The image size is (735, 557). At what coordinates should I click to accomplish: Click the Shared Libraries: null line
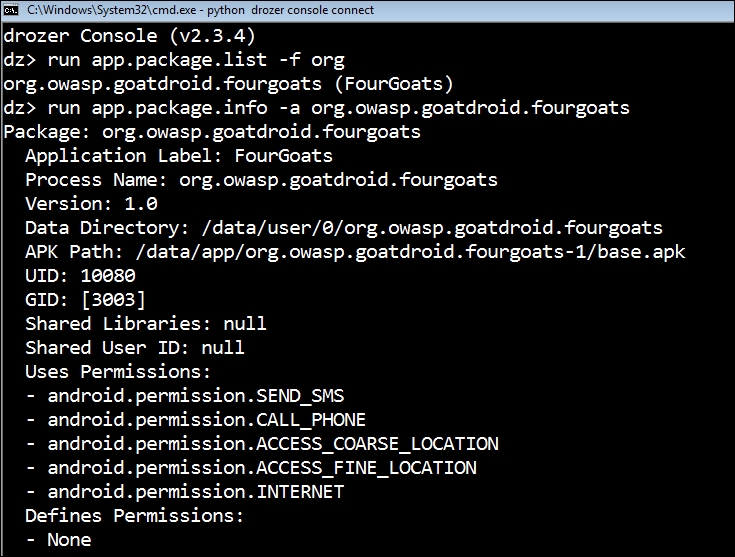point(146,324)
